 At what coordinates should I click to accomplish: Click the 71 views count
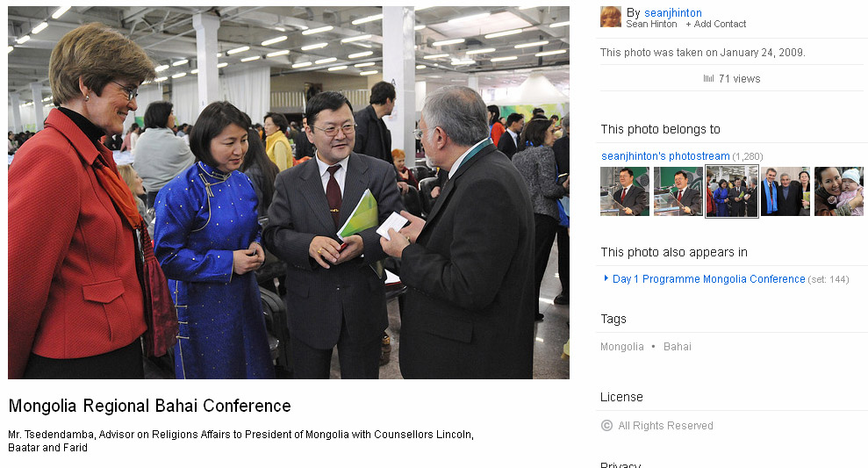(740, 79)
